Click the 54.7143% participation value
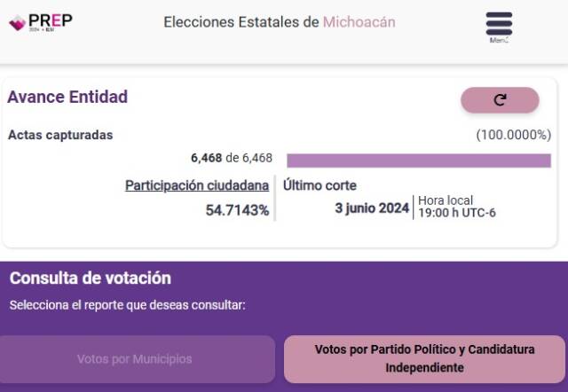 pyautogui.click(x=237, y=210)
